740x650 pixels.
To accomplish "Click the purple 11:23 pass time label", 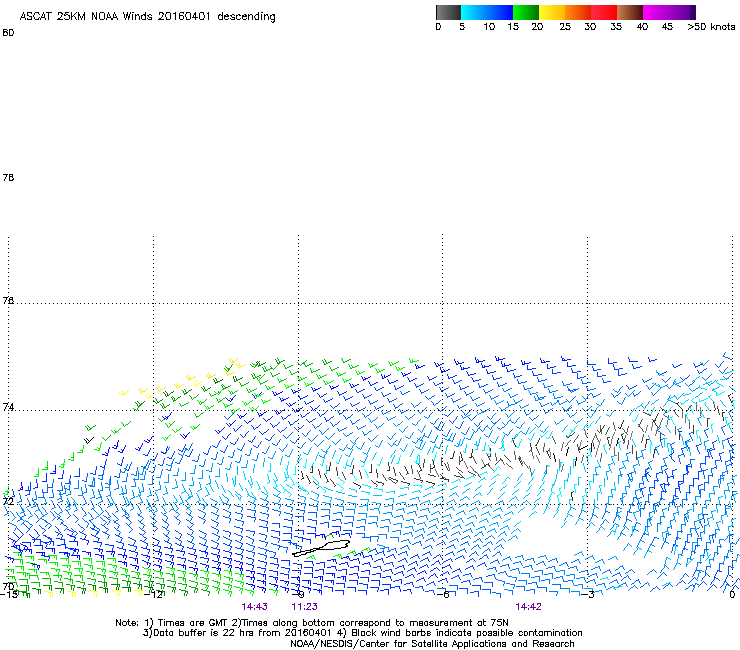I will tap(304, 607).
